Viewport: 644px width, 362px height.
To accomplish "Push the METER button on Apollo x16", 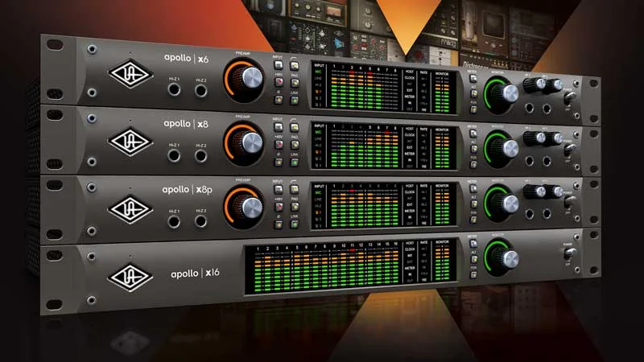I will tap(473, 244).
